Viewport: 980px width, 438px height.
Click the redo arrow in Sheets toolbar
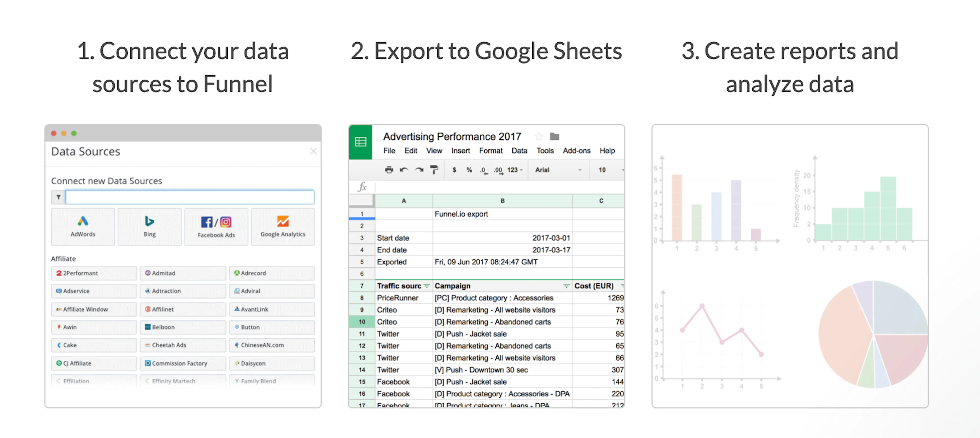pos(419,170)
